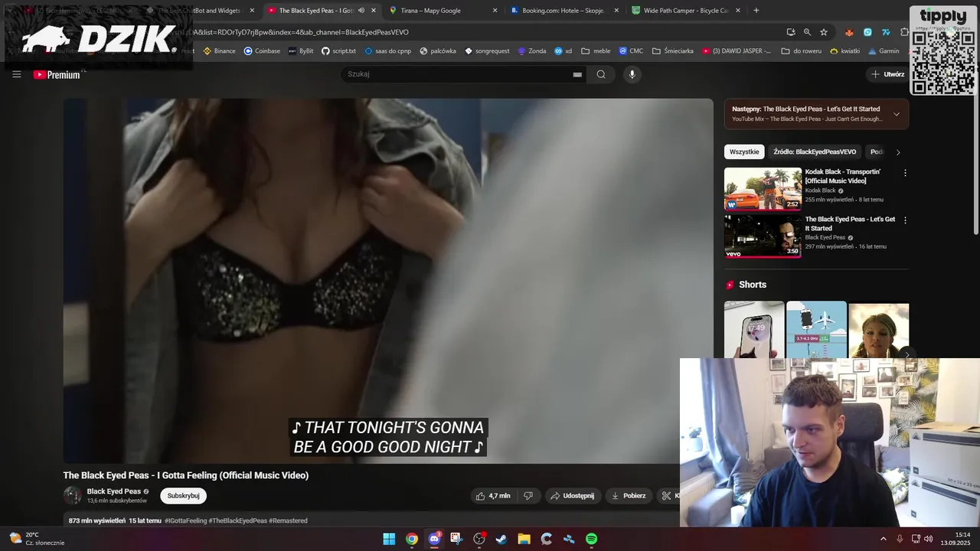Go to the YouTube Premium home logo

click(x=57, y=74)
